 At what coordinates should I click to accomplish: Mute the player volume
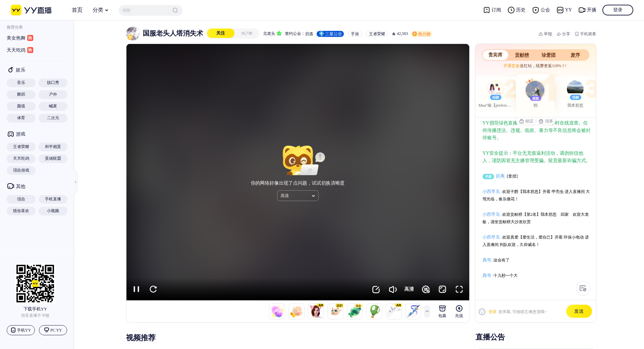tap(392, 289)
